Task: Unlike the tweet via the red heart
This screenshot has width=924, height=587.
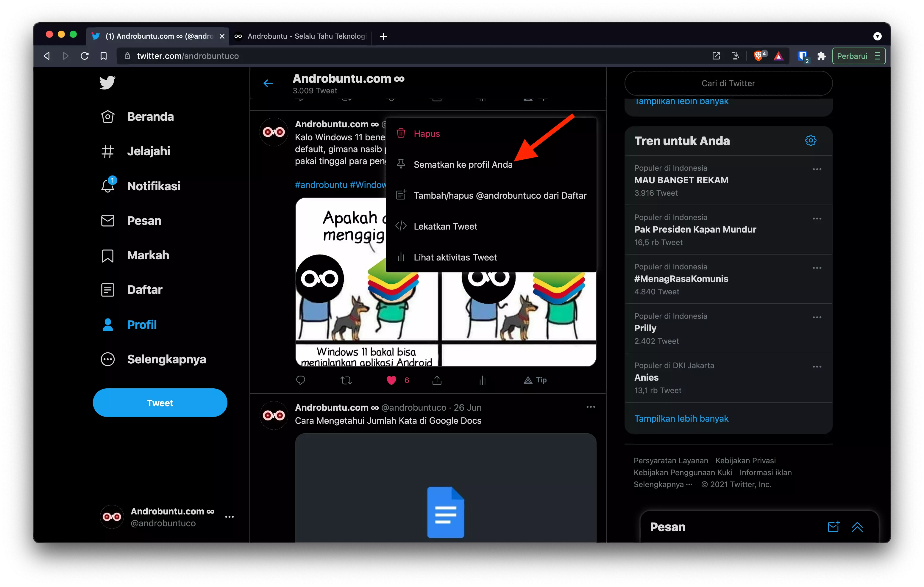Action: pyautogui.click(x=391, y=380)
